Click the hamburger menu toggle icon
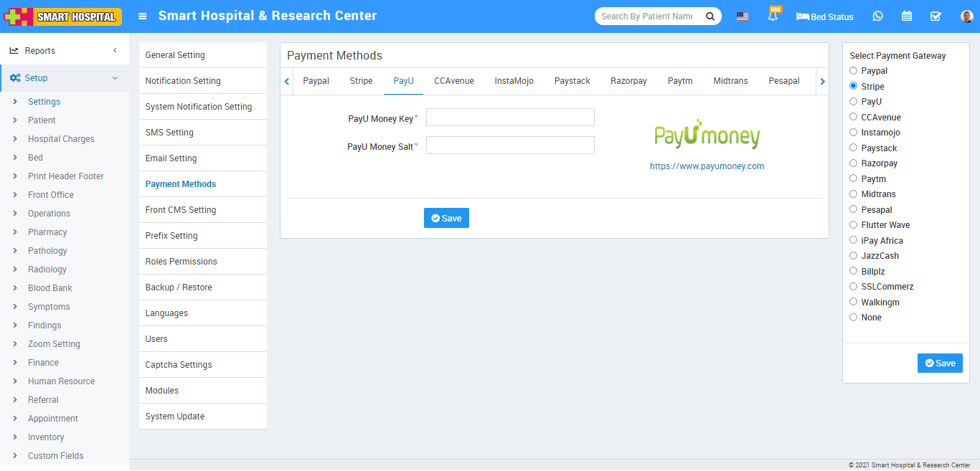This screenshot has height=471, width=980. pyautogui.click(x=143, y=16)
